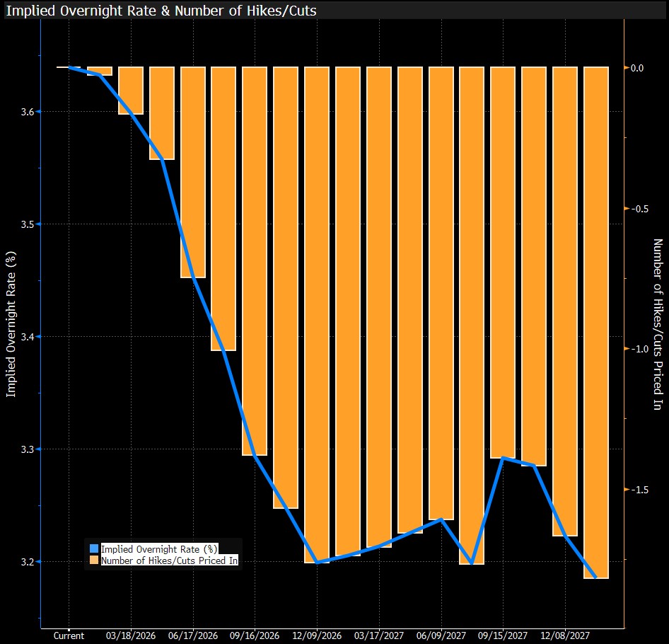Click the -1.0 tick on right axis
Image resolution: width=669 pixels, height=644 pixels.
click(x=640, y=349)
